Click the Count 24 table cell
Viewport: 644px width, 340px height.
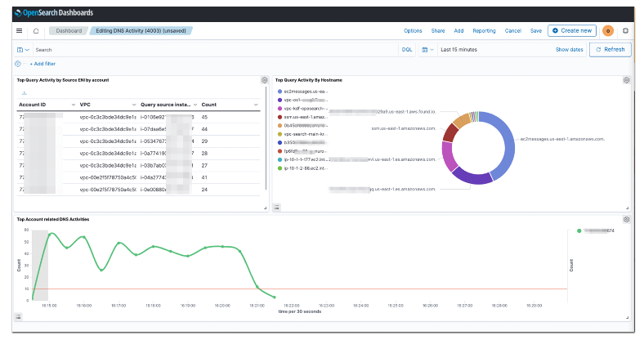(204, 190)
